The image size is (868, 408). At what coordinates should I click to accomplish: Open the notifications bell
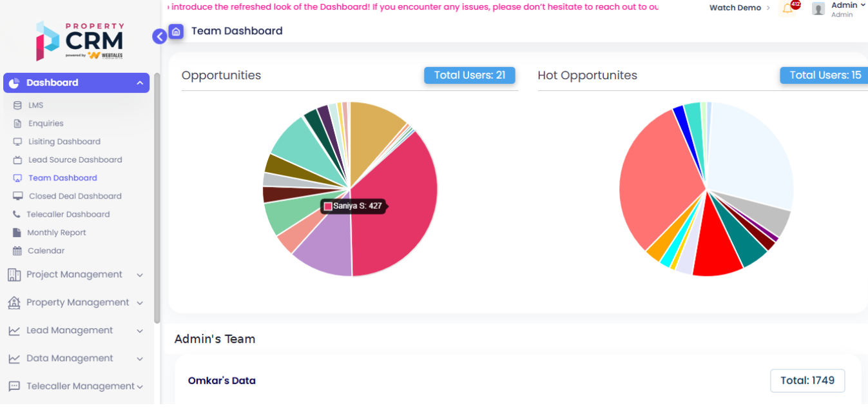[787, 8]
